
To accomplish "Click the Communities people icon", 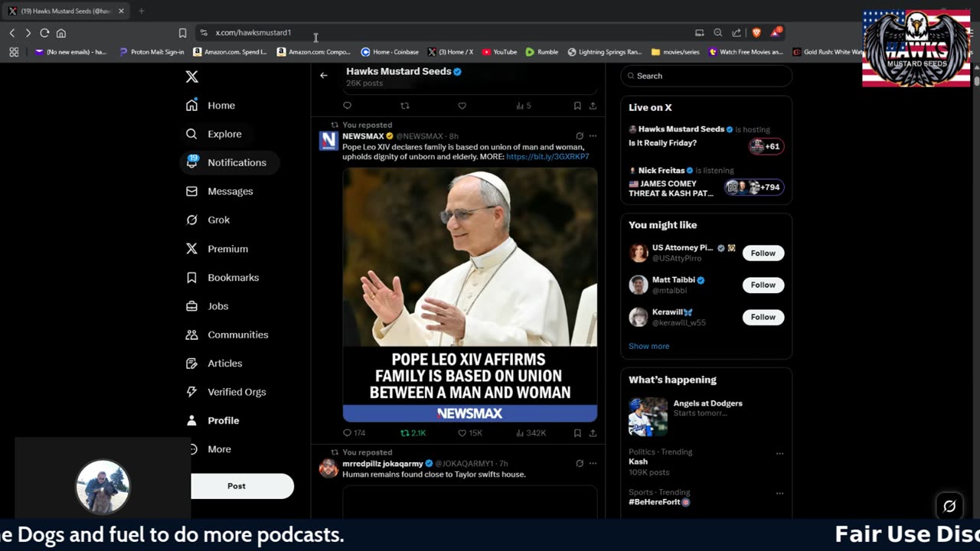I will click(x=192, y=334).
